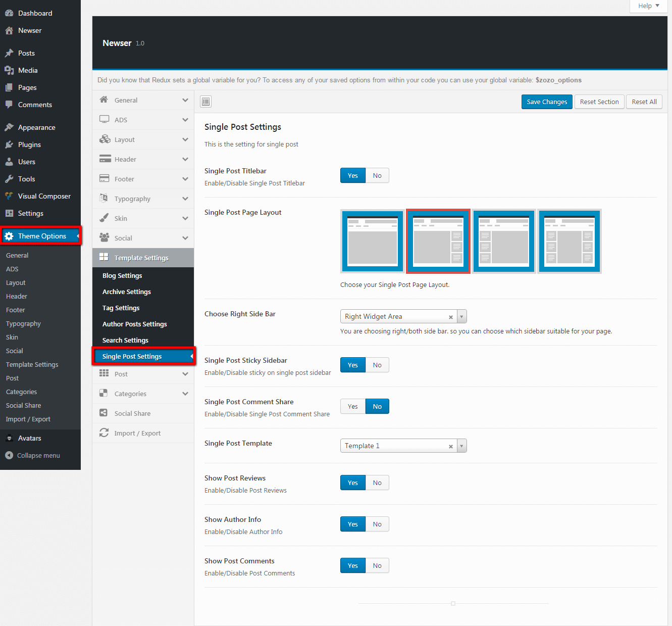
Task: Click the Dashboard gauge icon
Action: click(x=9, y=13)
